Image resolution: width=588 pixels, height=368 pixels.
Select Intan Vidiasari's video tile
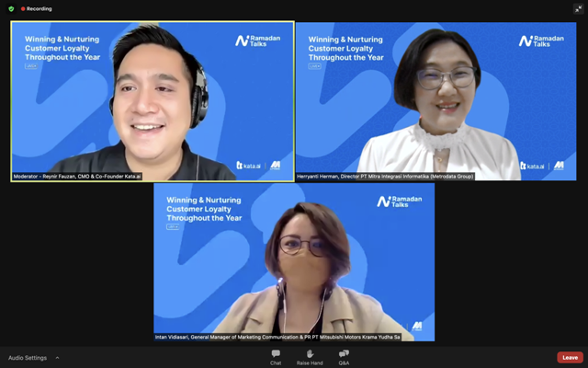[294, 262]
